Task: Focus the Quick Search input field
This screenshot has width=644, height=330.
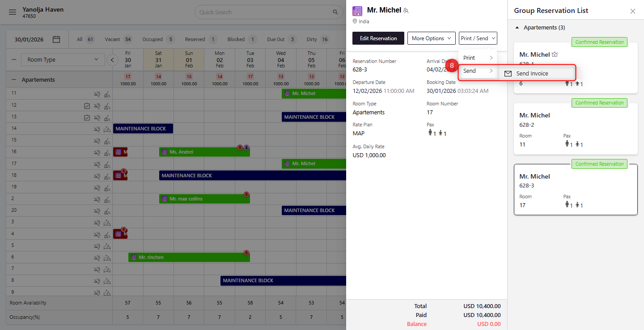Action: coord(264,13)
